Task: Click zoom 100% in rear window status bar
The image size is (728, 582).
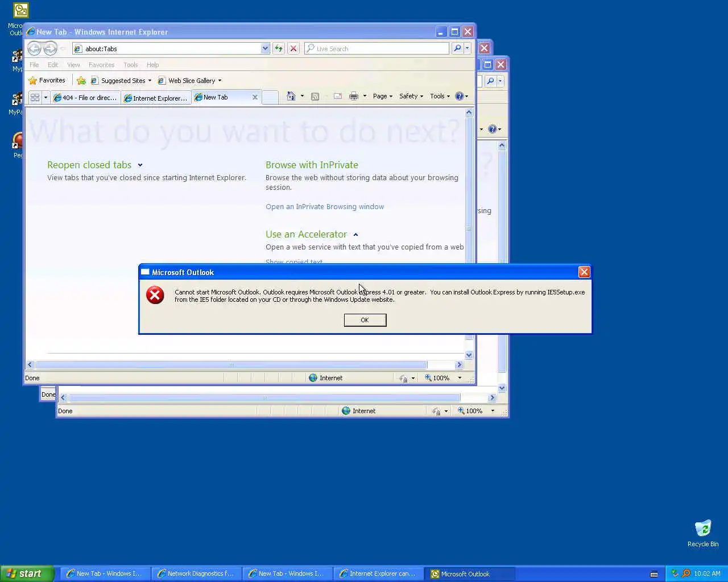Action: click(x=470, y=411)
